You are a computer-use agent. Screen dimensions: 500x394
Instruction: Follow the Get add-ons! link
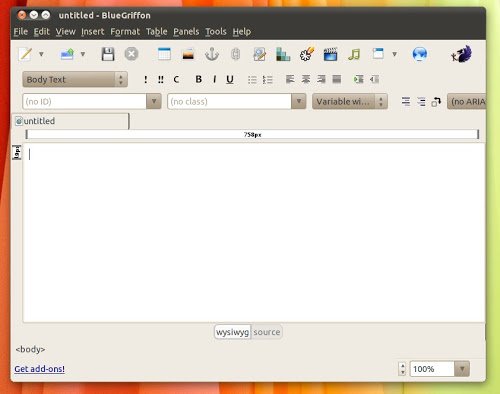click(39, 369)
